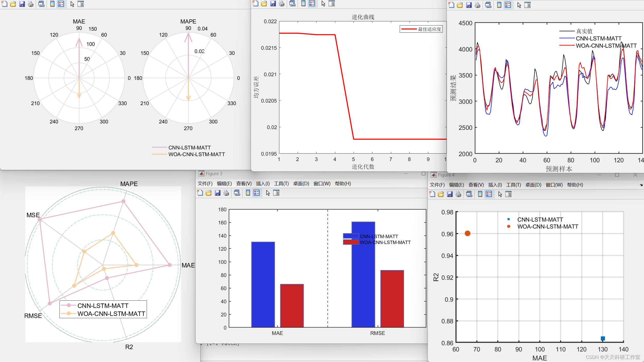New Figure icon in evolution curve window
The height and width of the screenshot is (362, 644).
255,3
